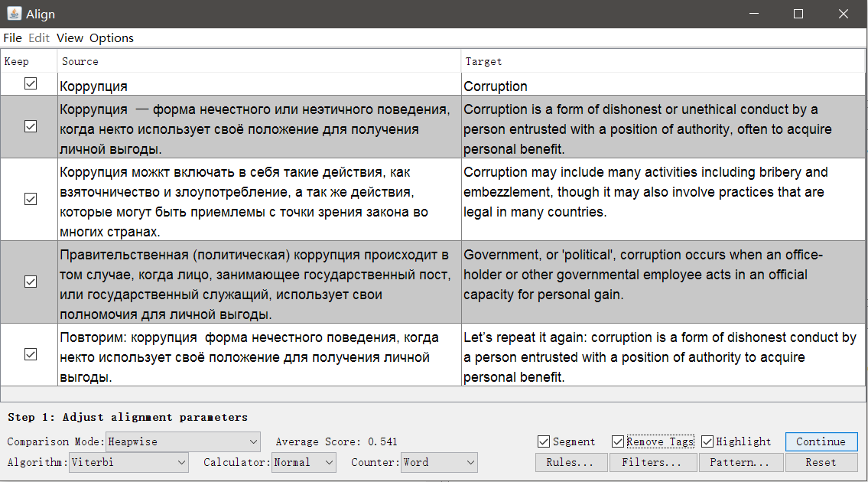Click the Continue button
This screenshot has width=868, height=482.
[821, 441]
